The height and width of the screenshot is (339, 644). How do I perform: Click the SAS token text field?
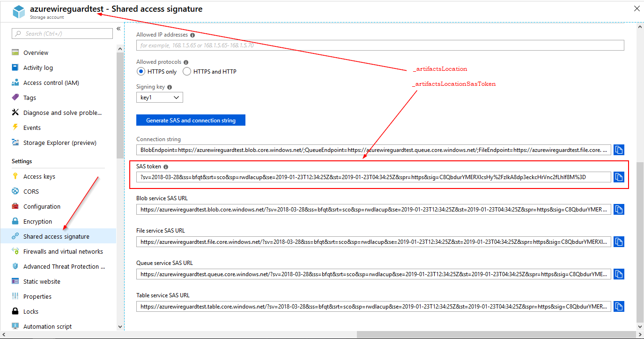click(374, 177)
